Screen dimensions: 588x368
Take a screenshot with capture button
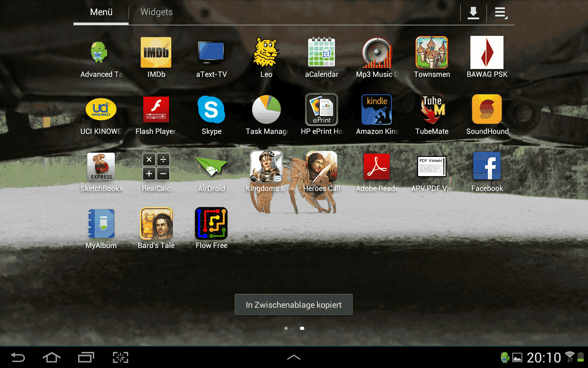(x=120, y=357)
